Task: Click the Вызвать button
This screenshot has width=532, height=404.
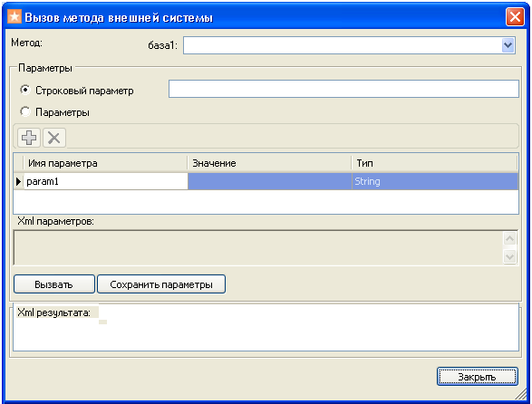Action: [54, 284]
